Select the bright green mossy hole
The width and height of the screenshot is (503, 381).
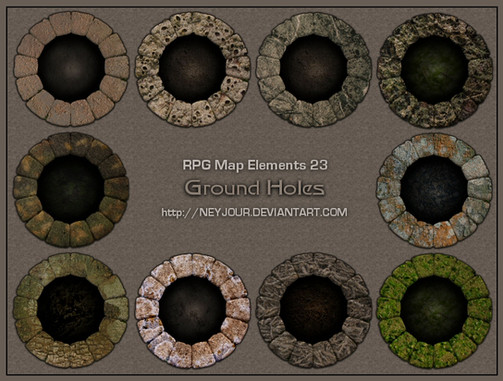point(434,311)
